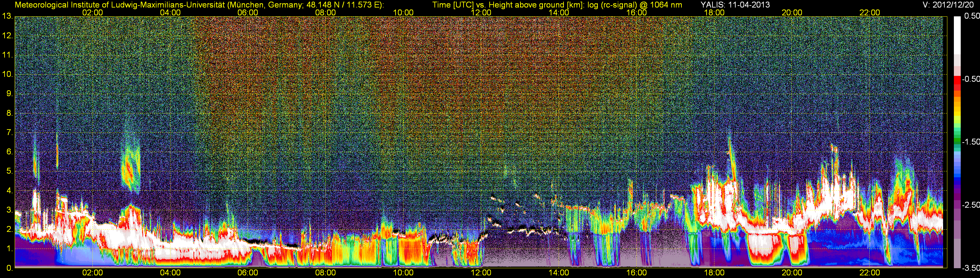The width and height of the screenshot is (980, 278).
Task: Click the '-0.50' colorbar scale label
Action: point(971,79)
